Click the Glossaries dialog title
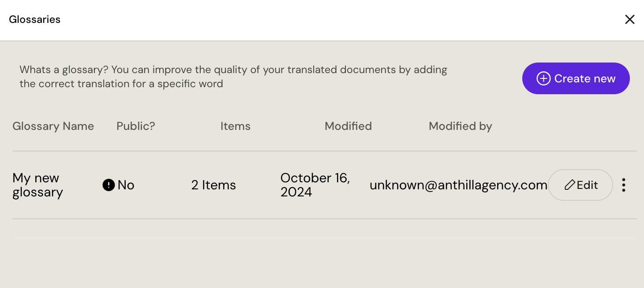644x288 pixels. (34, 19)
